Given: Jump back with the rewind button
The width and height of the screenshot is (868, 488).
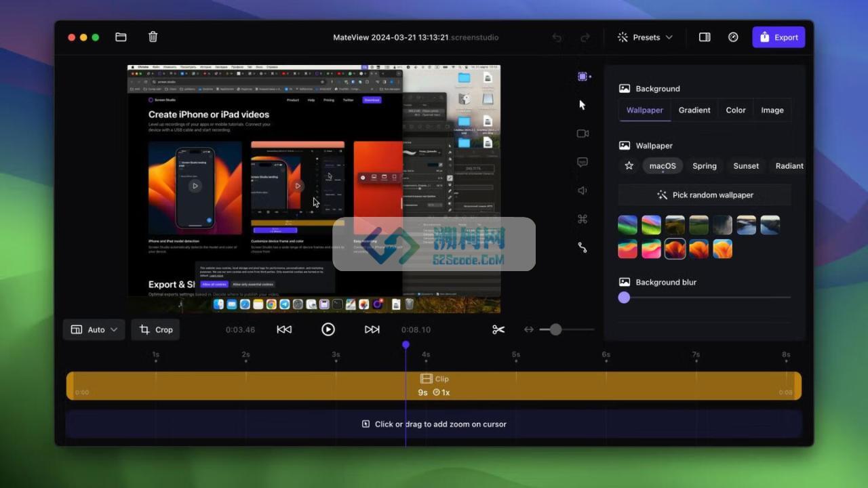Looking at the screenshot, I should 284,329.
